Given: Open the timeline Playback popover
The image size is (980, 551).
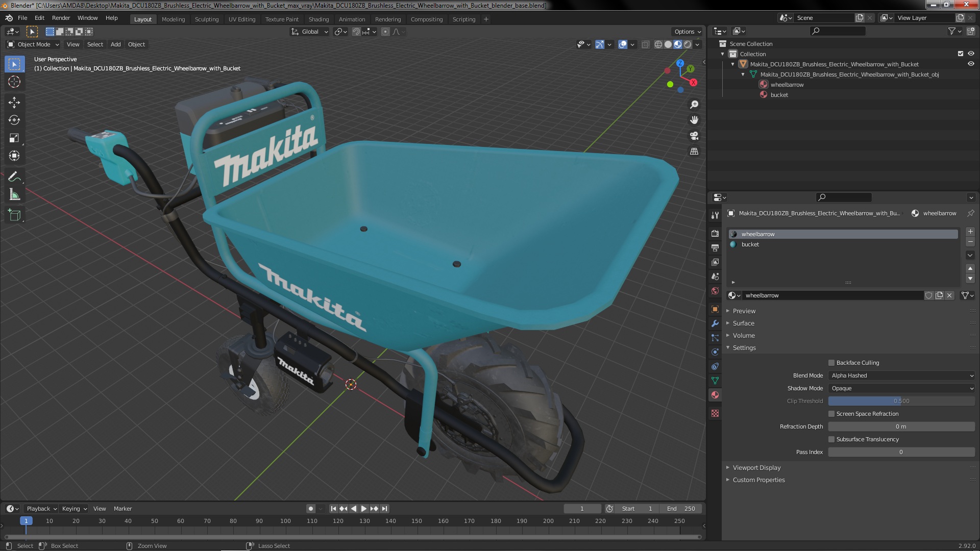Looking at the screenshot, I should (41, 509).
